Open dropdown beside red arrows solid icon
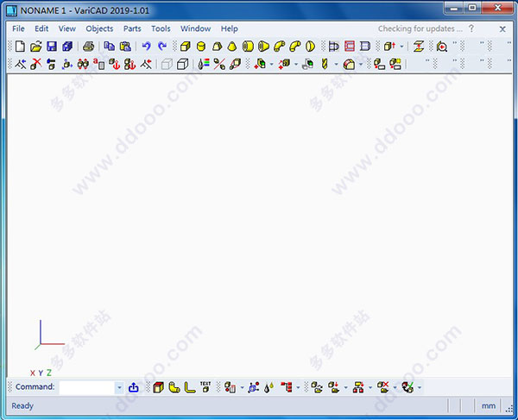This screenshot has width=518, height=420. [296, 64]
